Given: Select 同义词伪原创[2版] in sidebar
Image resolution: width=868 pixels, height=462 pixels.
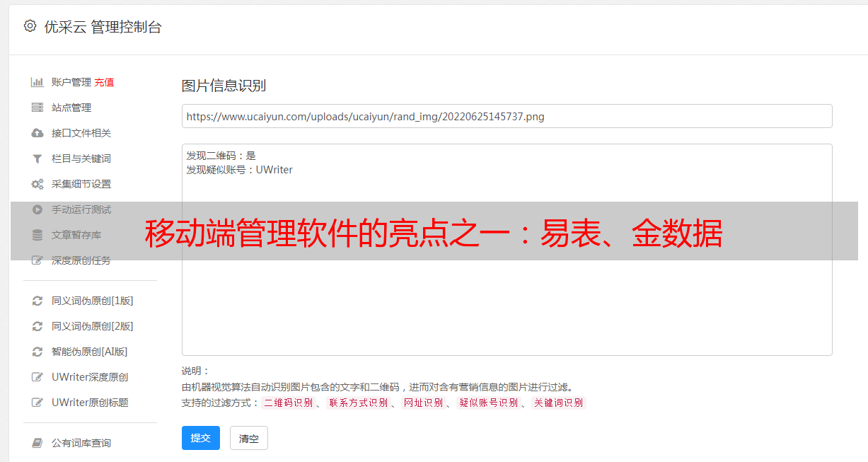Looking at the screenshot, I should (x=93, y=326).
